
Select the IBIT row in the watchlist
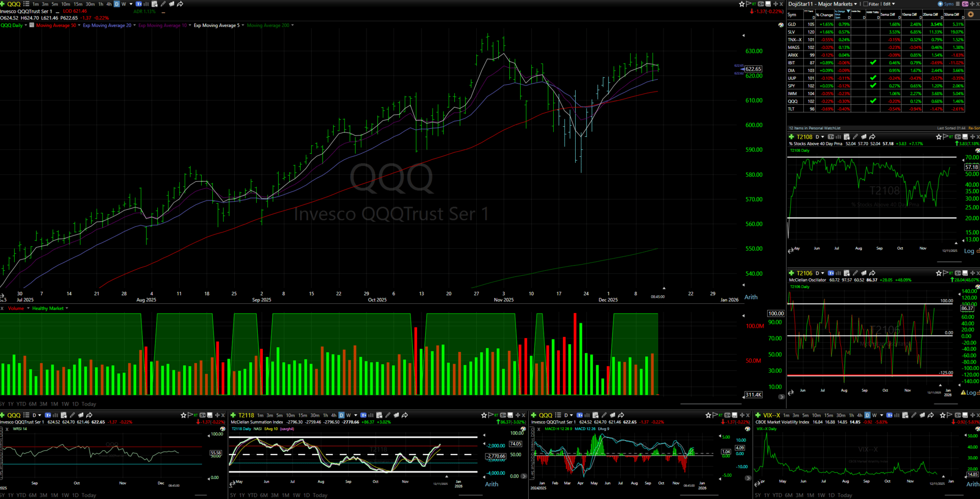click(876, 63)
